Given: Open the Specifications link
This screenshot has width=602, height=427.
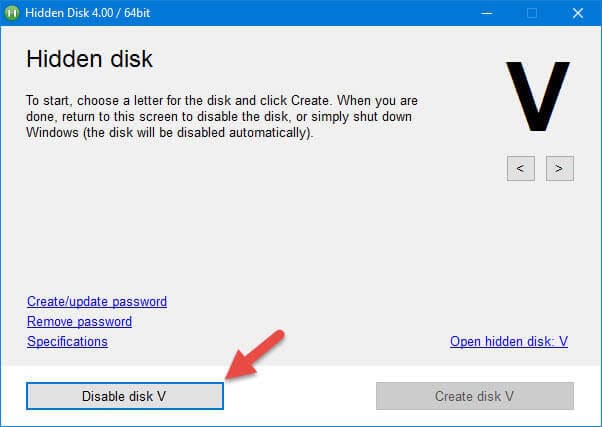Looking at the screenshot, I should click(67, 341).
